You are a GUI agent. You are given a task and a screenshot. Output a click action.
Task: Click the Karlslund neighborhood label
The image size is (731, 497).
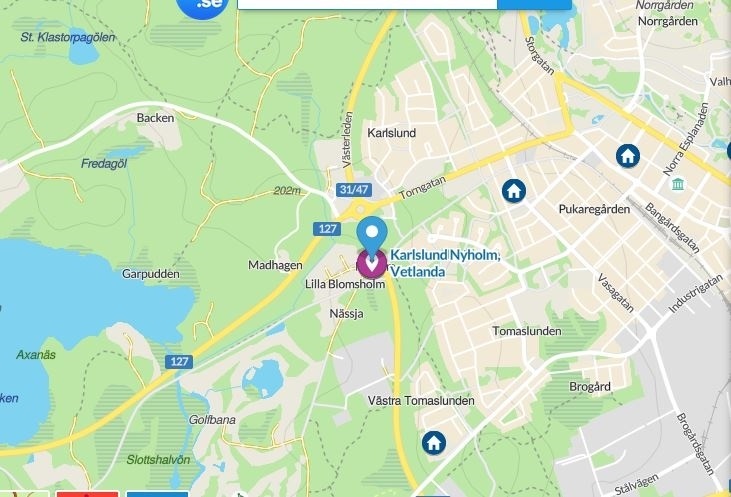coord(392,133)
